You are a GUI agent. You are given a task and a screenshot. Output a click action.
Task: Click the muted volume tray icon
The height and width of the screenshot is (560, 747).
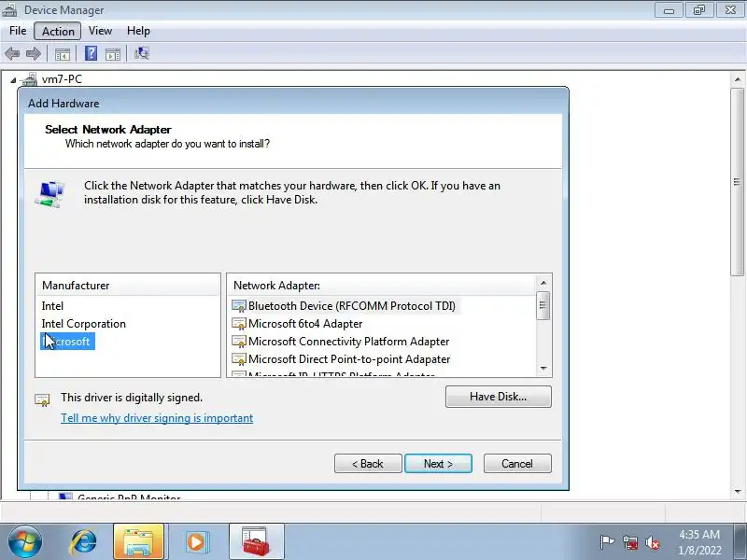coord(653,542)
